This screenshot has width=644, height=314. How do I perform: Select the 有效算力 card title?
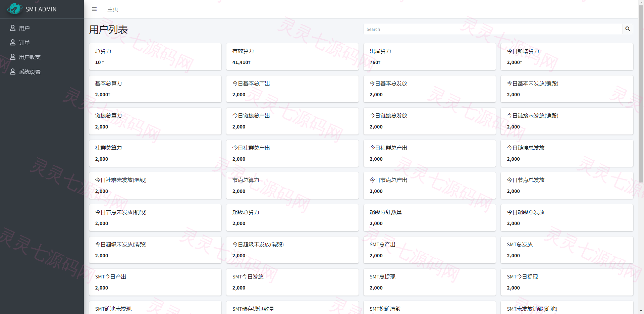(x=243, y=51)
